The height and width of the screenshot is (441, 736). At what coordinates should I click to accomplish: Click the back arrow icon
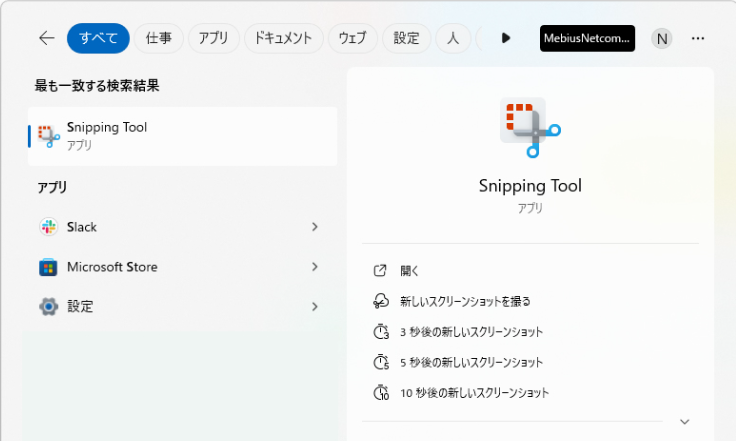click(46, 38)
